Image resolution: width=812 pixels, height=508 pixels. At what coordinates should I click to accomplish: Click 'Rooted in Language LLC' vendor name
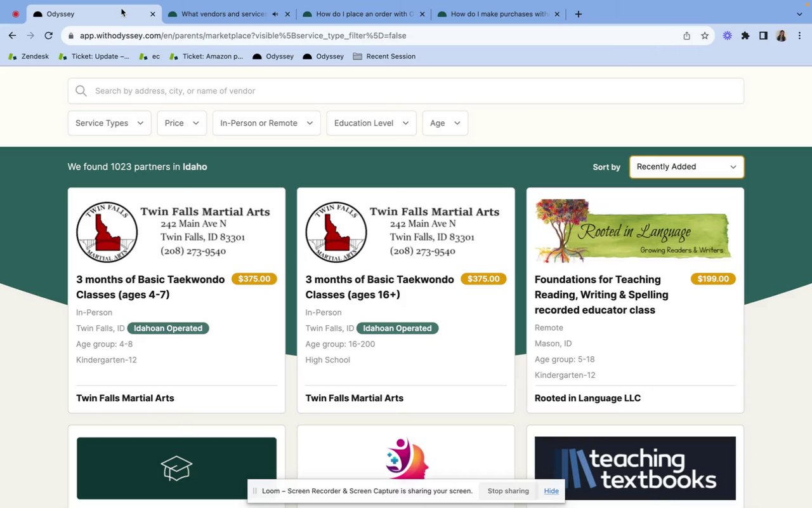pos(587,398)
